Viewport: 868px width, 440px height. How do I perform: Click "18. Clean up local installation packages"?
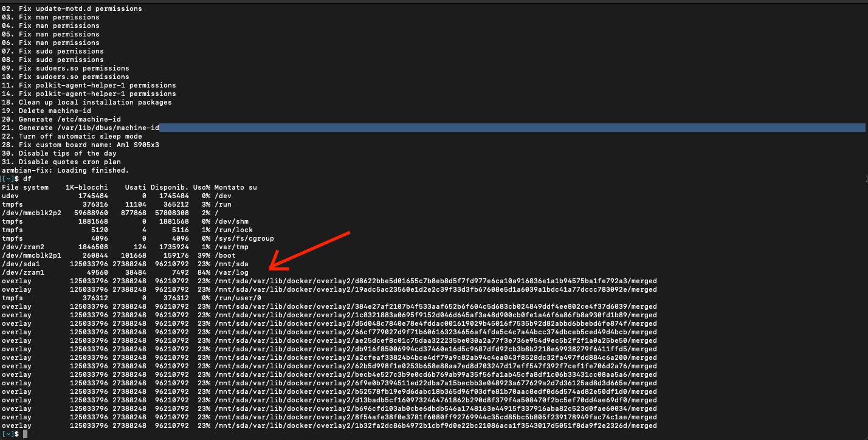(x=87, y=102)
